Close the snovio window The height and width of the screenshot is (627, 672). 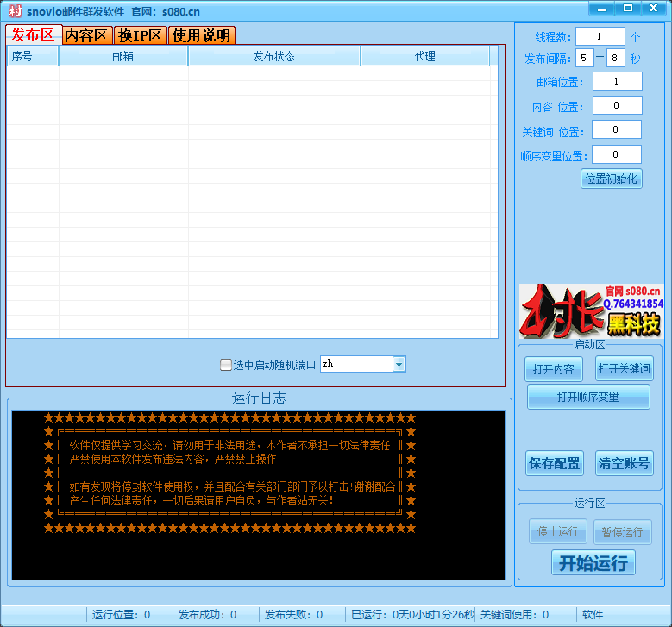click(653, 8)
